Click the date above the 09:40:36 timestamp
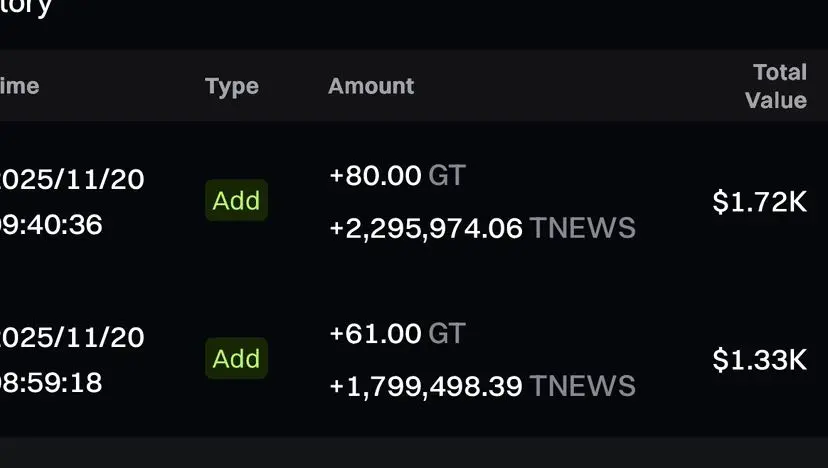Screen dimensions: 828x468 point(72,180)
